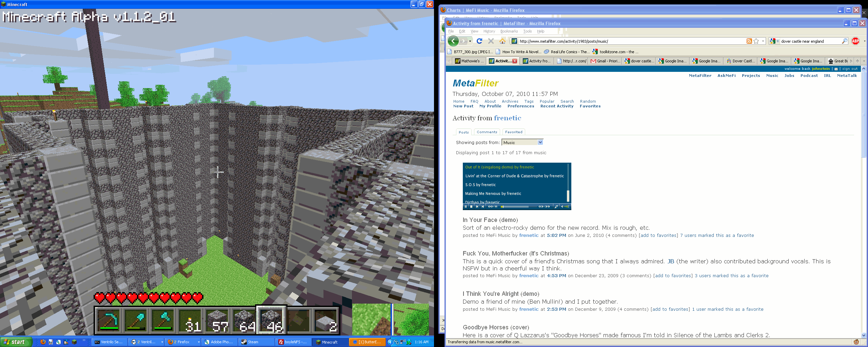Launch Firefox from quick launch icon
Screen dimensions: 868x347
pos(43,342)
